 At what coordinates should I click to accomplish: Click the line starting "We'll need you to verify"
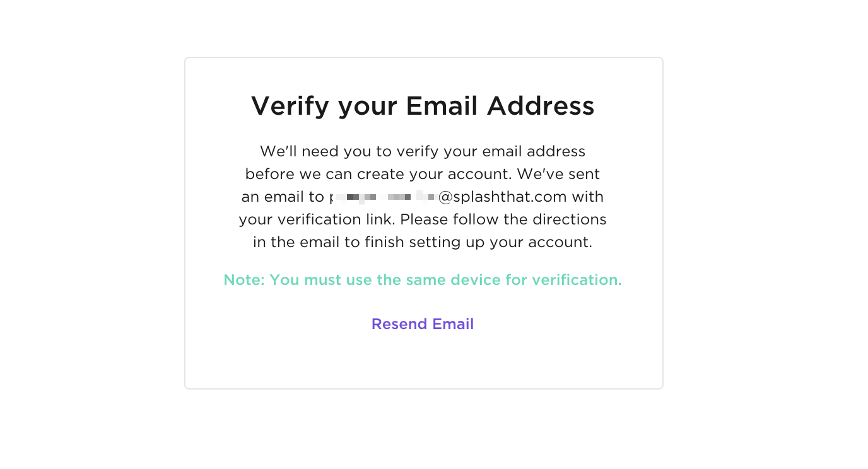click(423, 151)
